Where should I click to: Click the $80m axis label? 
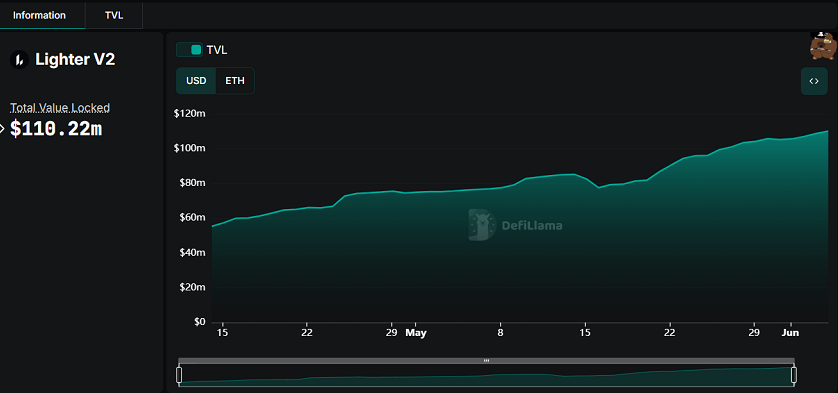[x=192, y=183]
